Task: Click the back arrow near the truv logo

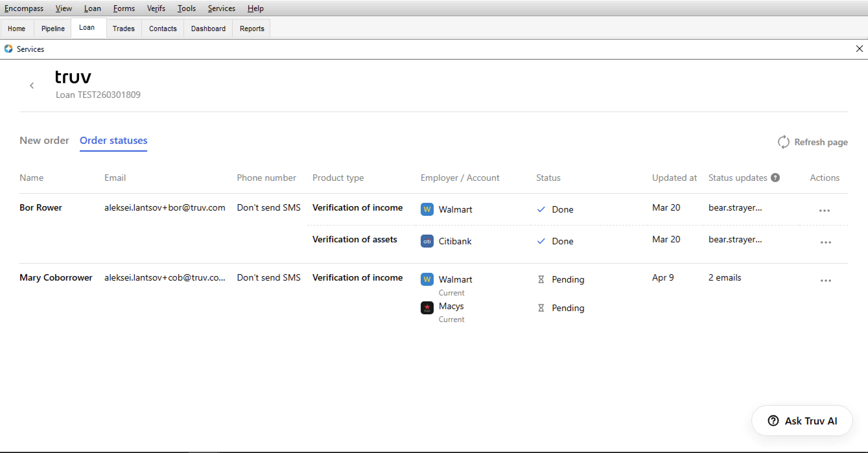Action: click(x=32, y=85)
